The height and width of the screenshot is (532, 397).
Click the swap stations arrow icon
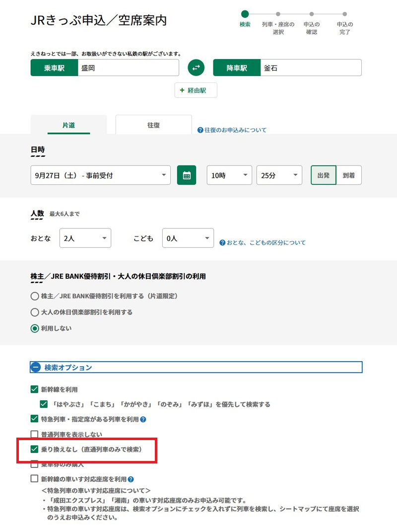(x=196, y=68)
